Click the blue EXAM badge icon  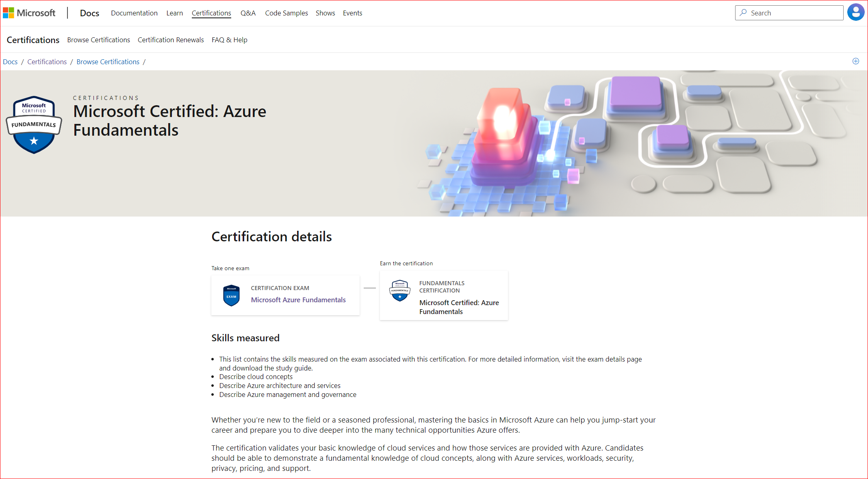pyautogui.click(x=231, y=295)
